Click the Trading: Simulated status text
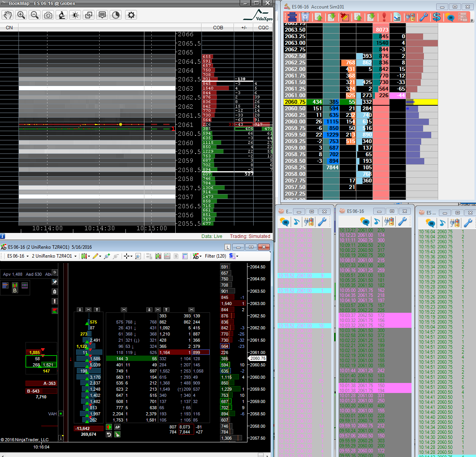476x457 pixels. pos(250,236)
